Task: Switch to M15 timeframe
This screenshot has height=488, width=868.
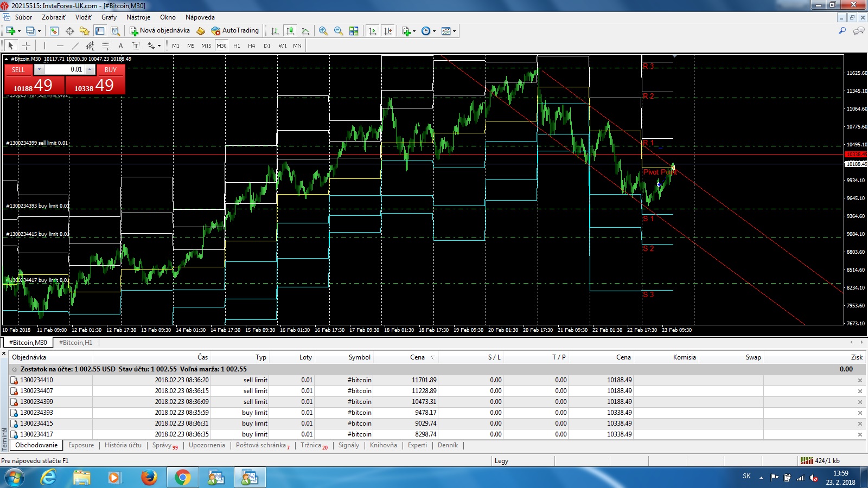Action: coord(206,46)
